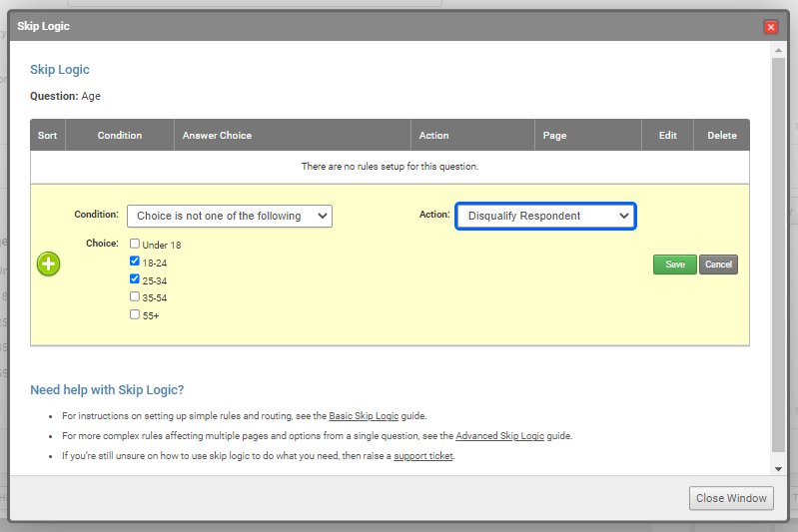The image size is (798, 532).
Task: Open the Condition dropdown
Action: pyautogui.click(x=230, y=216)
